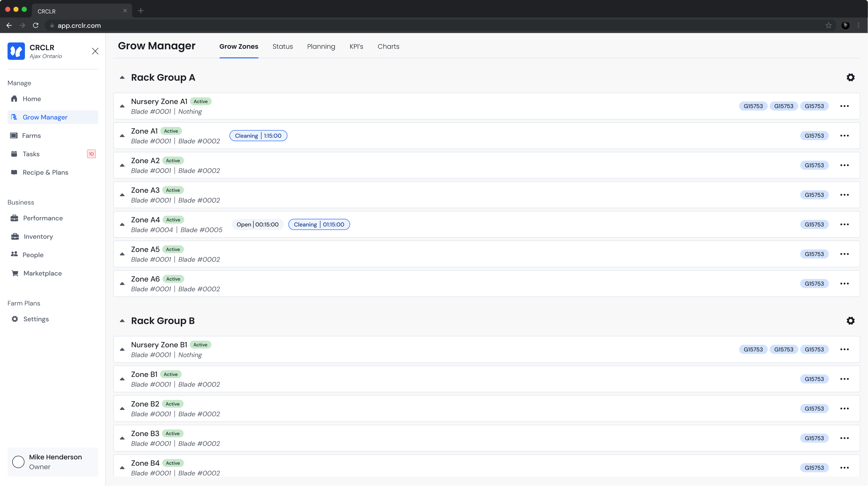Collapse Rack Group B section
868x486 pixels.
pyautogui.click(x=122, y=321)
